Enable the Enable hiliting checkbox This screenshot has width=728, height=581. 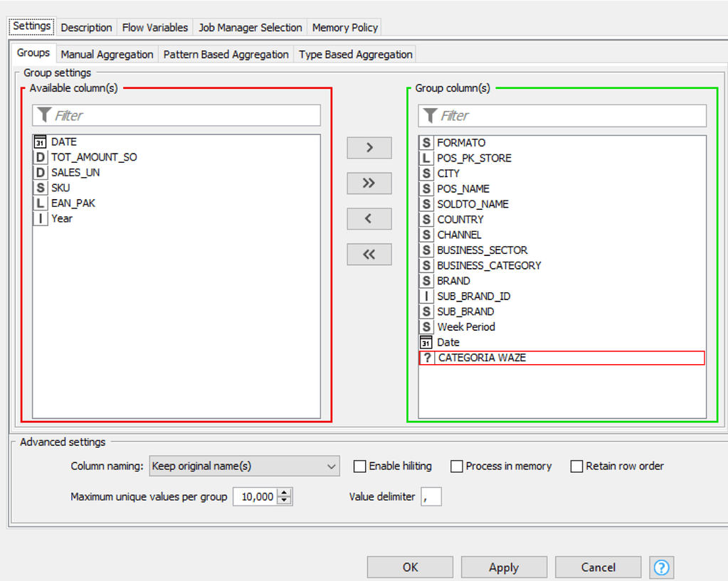point(359,466)
